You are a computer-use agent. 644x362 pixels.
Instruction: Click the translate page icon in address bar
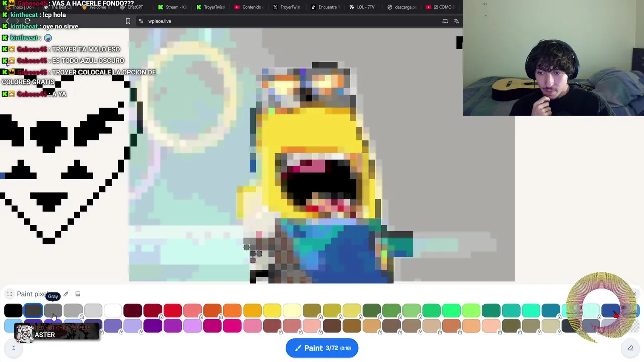click(x=456, y=21)
